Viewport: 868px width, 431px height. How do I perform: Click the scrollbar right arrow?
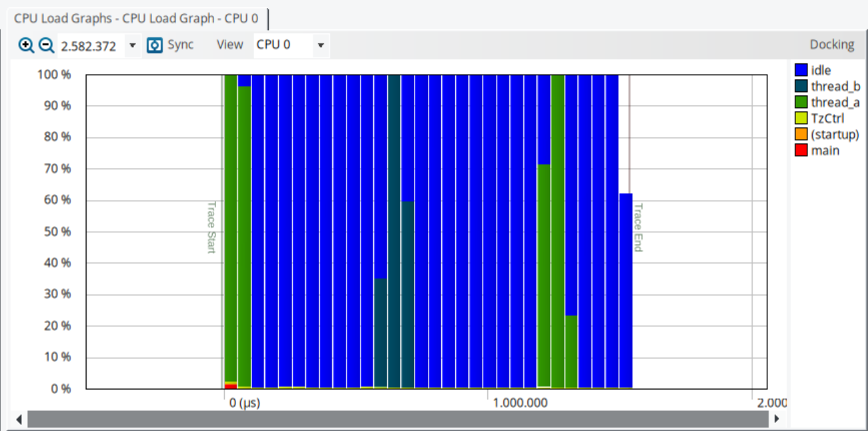tap(775, 420)
